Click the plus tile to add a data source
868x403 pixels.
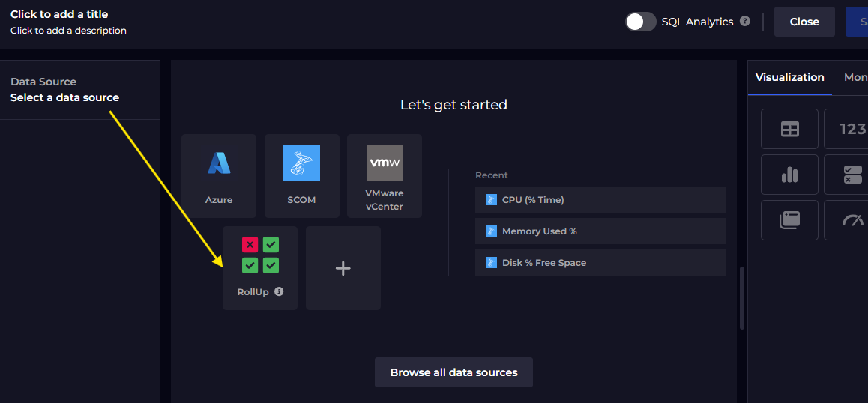(343, 267)
